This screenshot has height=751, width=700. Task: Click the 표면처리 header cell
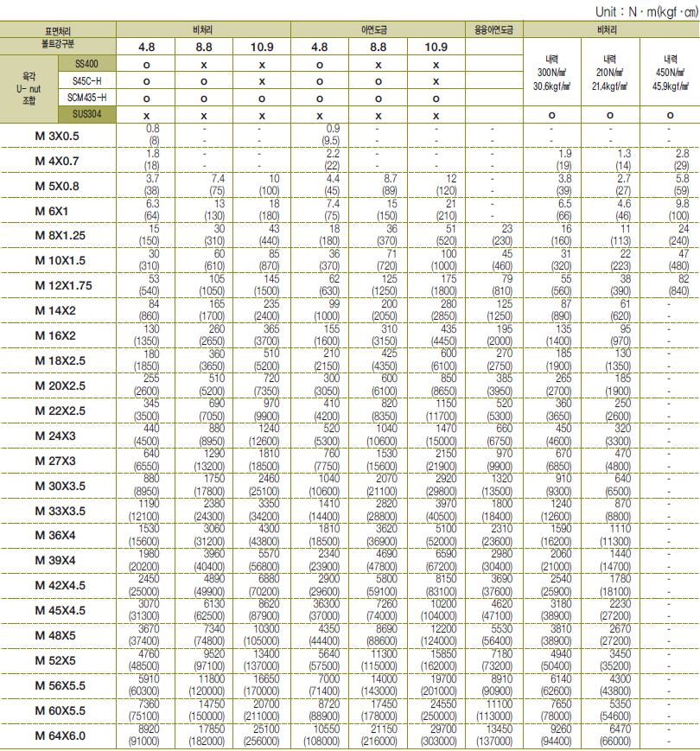click(57, 29)
